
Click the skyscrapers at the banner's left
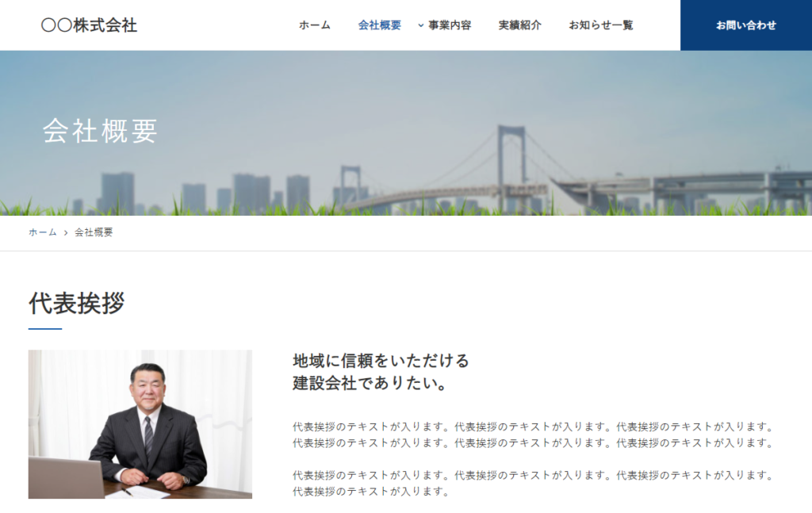click(x=117, y=193)
